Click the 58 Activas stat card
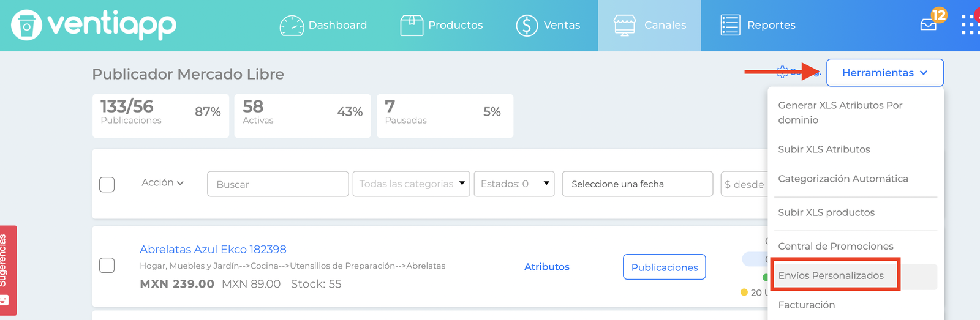The height and width of the screenshot is (320, 980). (x=303, y=116)
